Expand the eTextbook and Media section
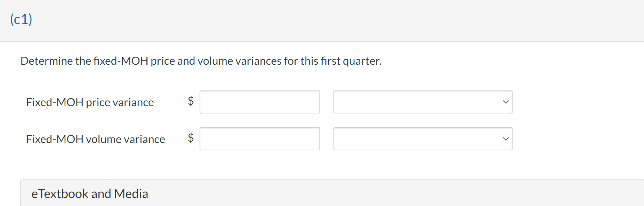This screenshot has height=206, width=644. (90, 193)
